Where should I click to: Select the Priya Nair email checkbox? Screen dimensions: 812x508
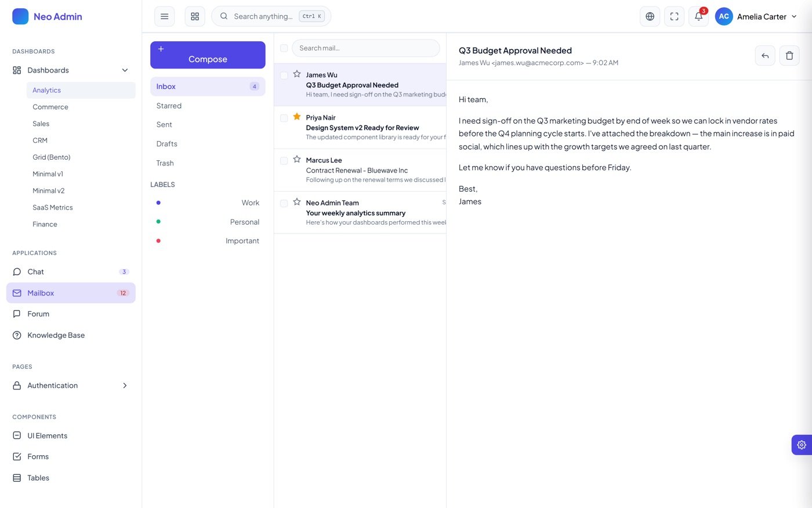[284, 118]
